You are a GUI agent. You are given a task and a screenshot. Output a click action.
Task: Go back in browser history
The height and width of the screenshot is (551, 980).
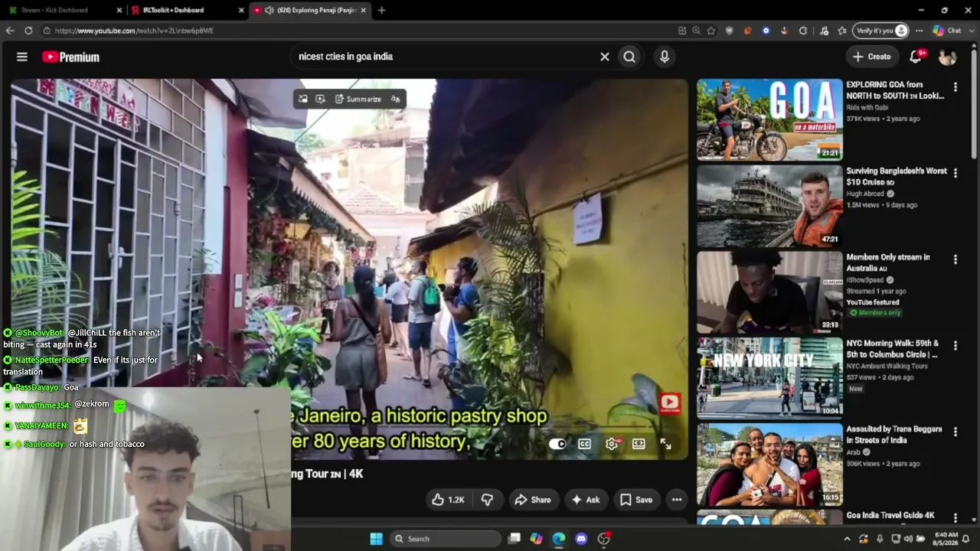tap(10, 31)
